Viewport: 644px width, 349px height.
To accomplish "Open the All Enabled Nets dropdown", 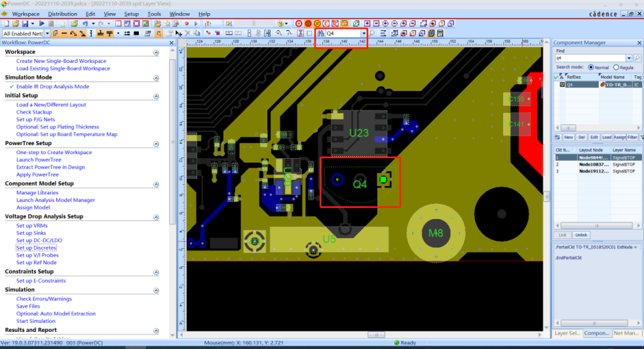I will click(47, 33).
